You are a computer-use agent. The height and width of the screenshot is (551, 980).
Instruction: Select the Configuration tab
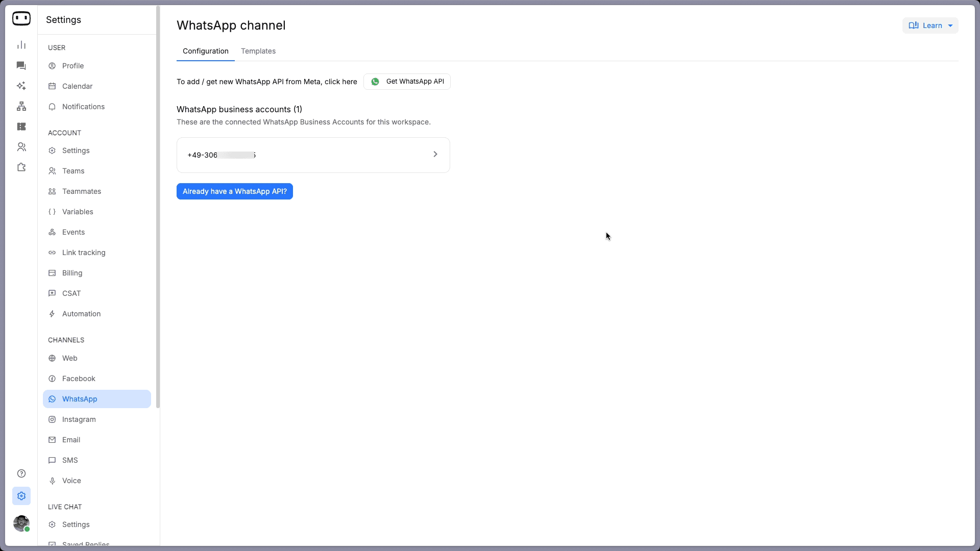coord(206,51)
